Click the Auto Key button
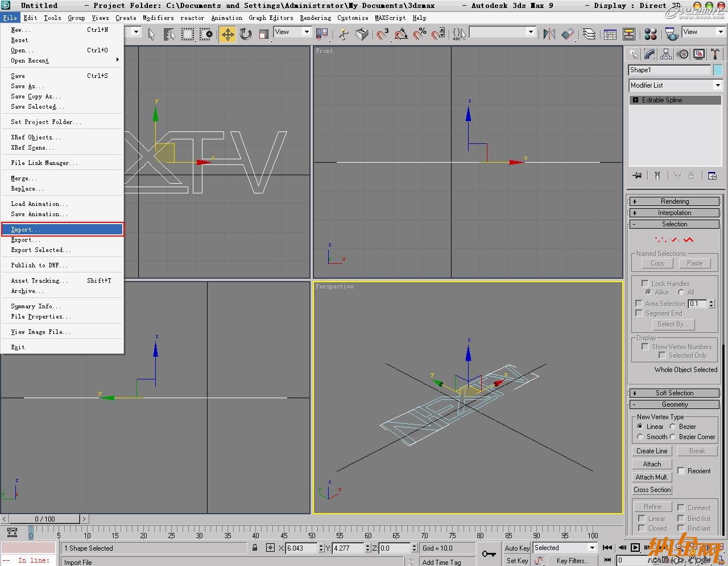 [517, 548]
